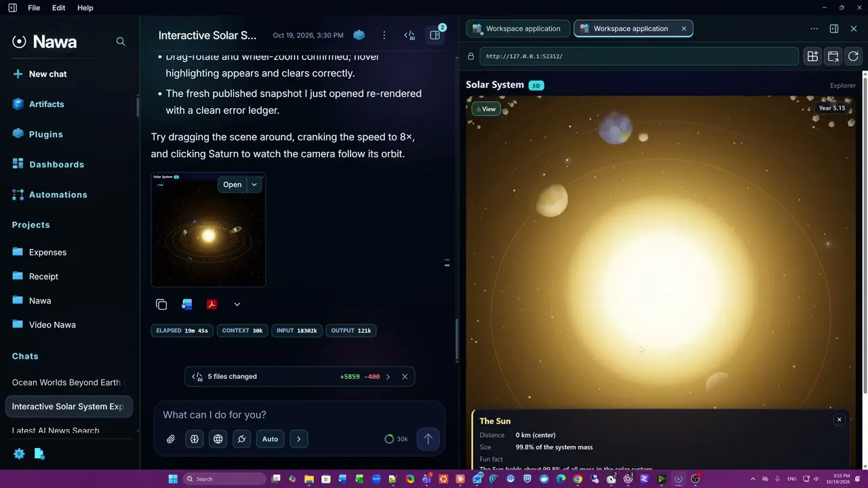Export the response as a PDF
Viewport: 868px width, 488px height.
click(212, 304)
